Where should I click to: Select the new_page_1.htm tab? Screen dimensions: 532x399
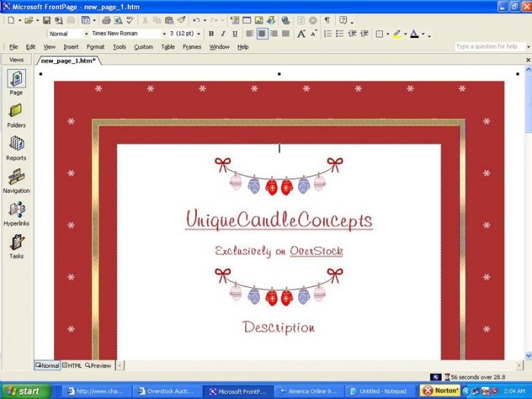68,61
